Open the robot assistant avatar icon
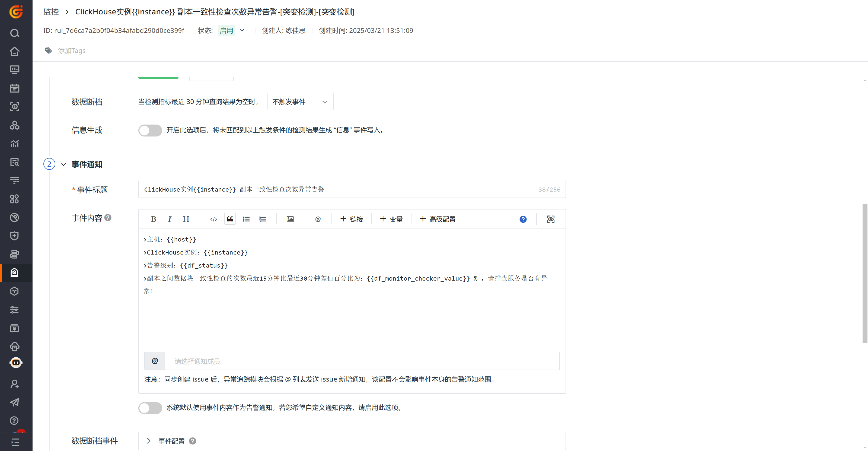Screen dimensions: 868x451 [16, 363]
